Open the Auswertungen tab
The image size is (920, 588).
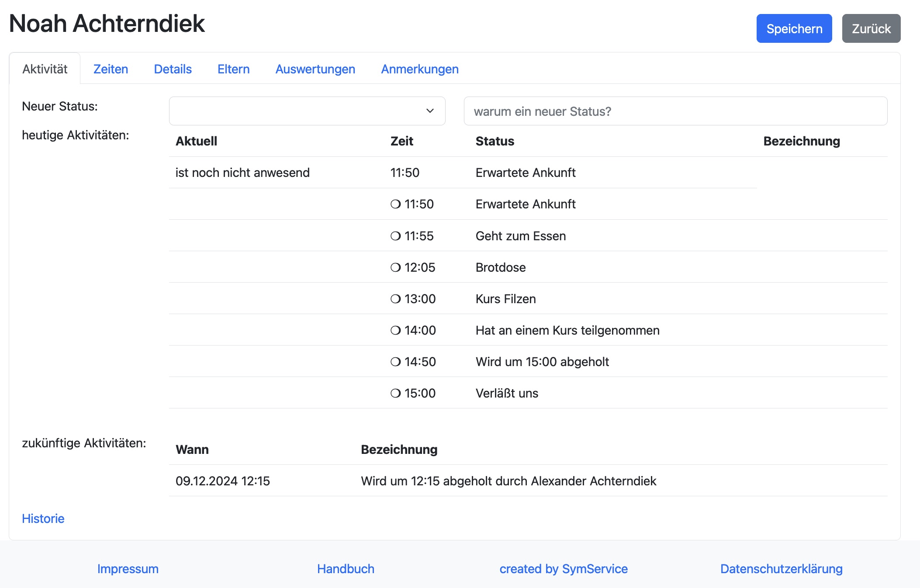tap(315, 69)
